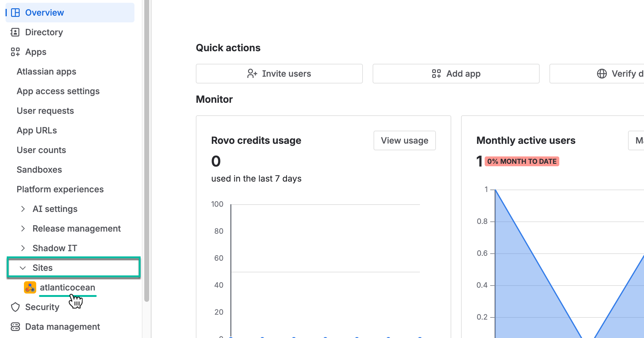Expand the Shadow IT section
Screen dimensions: 644x338
[x=23, y=248]
